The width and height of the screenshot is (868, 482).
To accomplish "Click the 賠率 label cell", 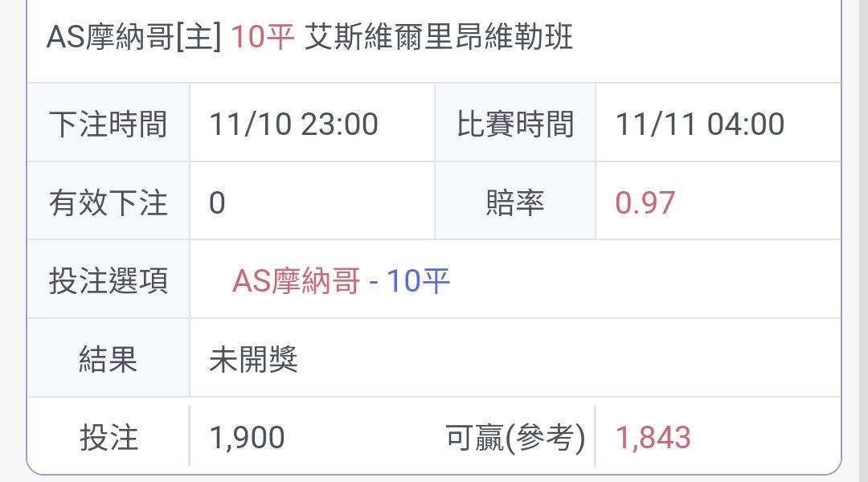I will click(515, 202).
